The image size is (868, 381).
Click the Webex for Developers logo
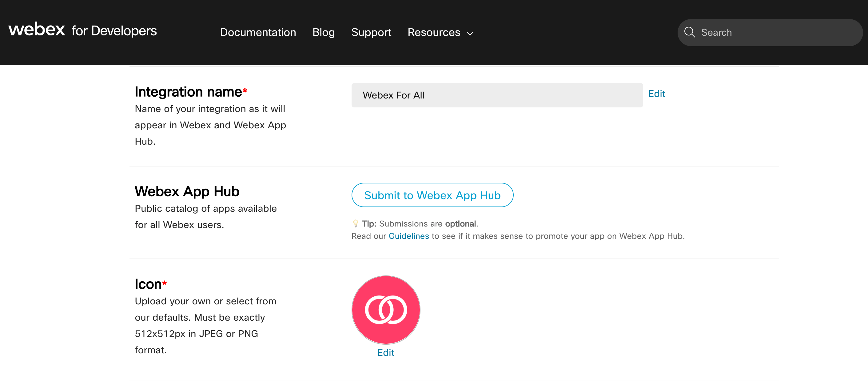click(x=82, y=30)
